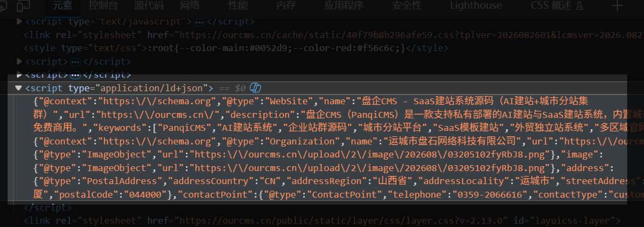Screen dimensions: 644x227
Task: Click the "城市分站平台" keyword text
Action: point(393,128)
